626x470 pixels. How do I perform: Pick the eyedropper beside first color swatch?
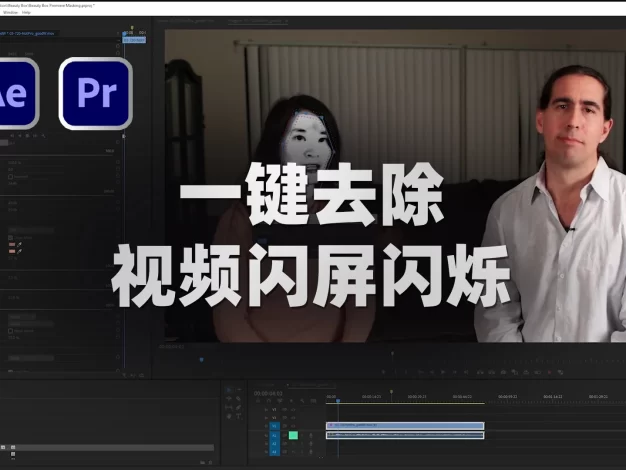click(20, 244)
